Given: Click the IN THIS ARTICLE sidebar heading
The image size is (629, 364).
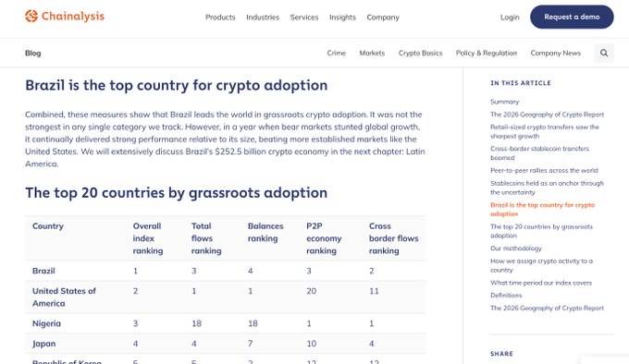Looking at the screenshot, I should [x=520, y=83].
